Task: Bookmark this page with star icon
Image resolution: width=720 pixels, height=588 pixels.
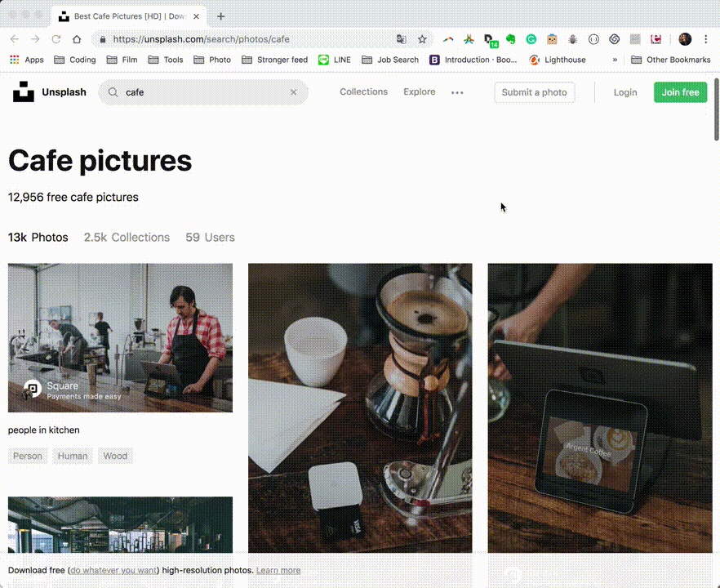Action: coord(422,39)
